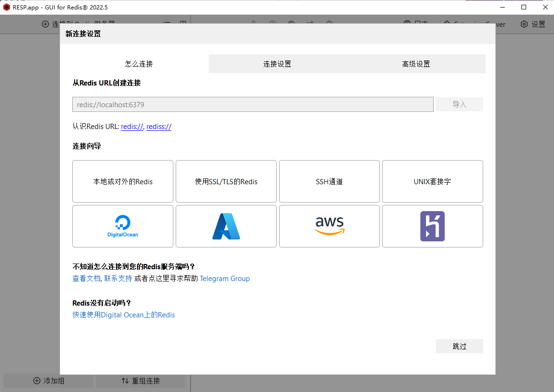
Task: Close the RESP.app window
Action: click(545, 7)
